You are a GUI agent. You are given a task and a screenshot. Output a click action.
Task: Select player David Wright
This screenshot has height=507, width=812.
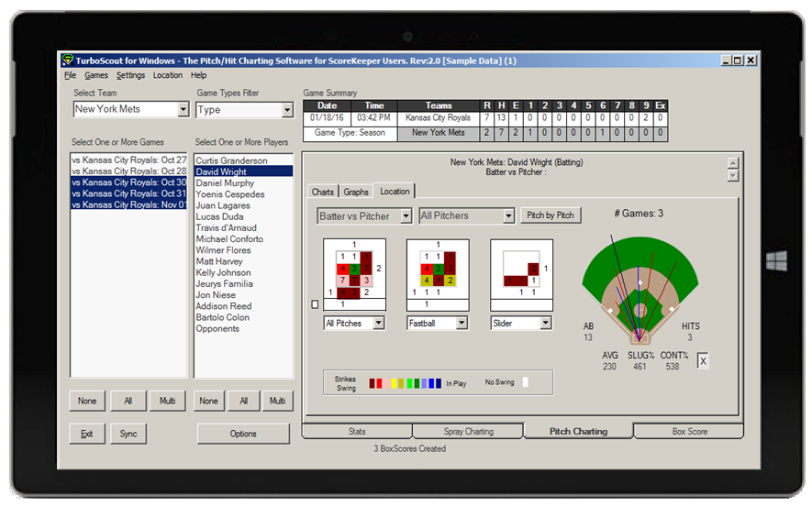point(243,171)
